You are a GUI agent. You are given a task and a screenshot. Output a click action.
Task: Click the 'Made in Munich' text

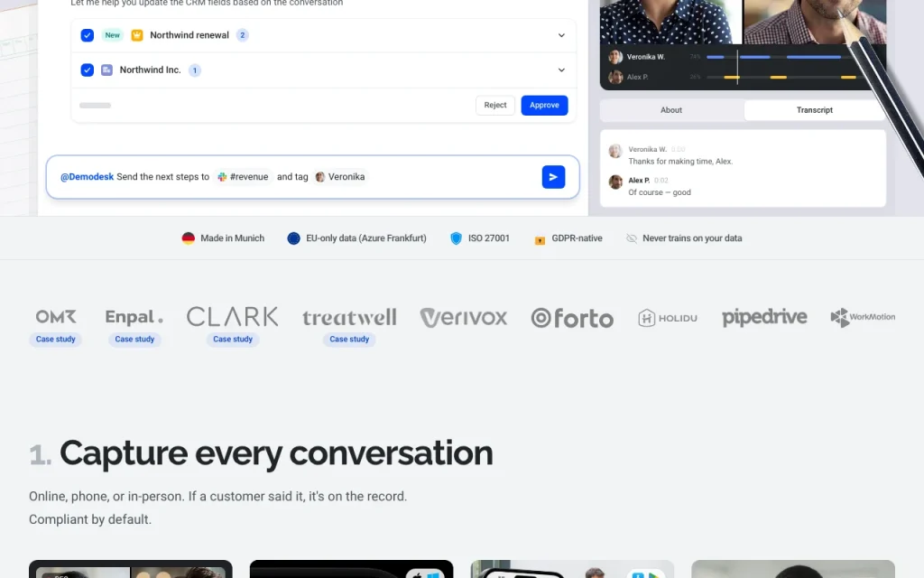232,238
